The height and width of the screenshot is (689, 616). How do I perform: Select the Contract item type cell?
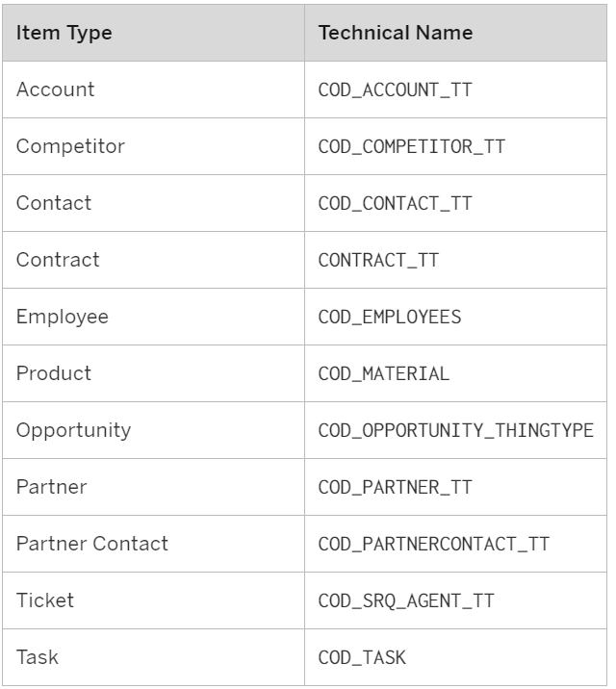tap(58, 260)
